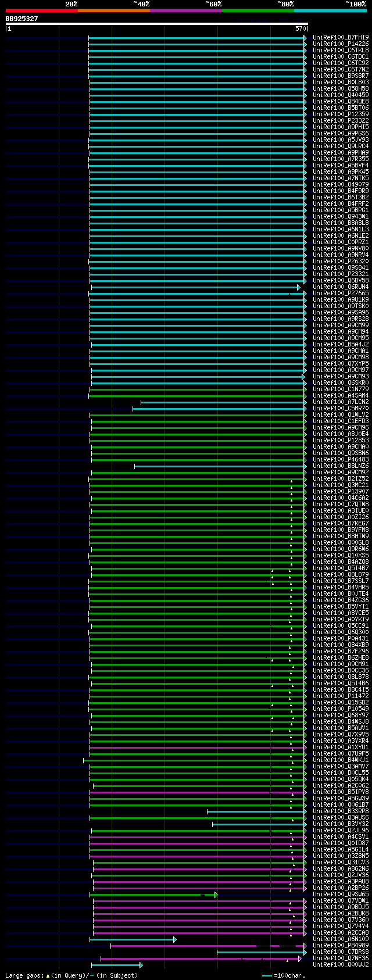Select hit label UniRef100_Q7XYP5
372x980 pixels.
341,363
